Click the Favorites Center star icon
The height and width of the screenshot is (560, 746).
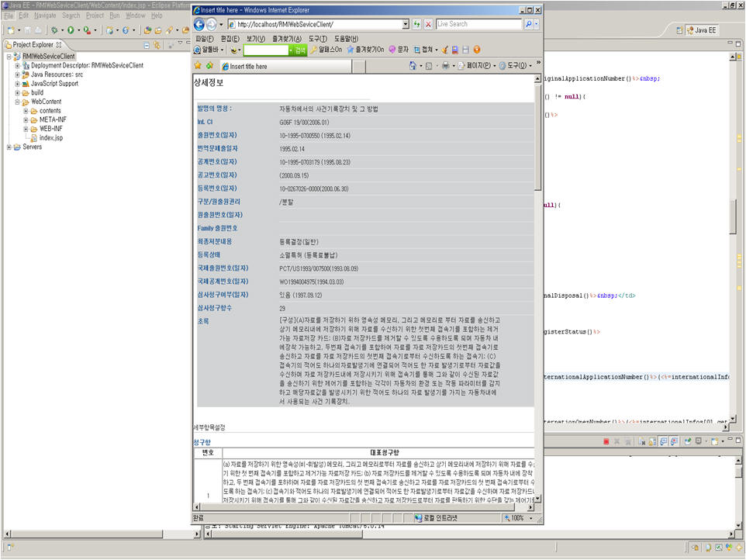tap(198, 66)
